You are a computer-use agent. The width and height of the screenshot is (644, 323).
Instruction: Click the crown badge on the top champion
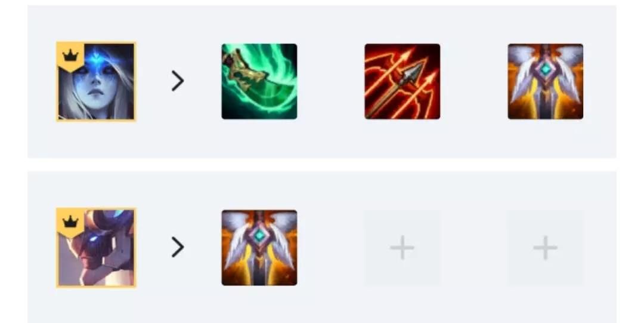[70, 55]
